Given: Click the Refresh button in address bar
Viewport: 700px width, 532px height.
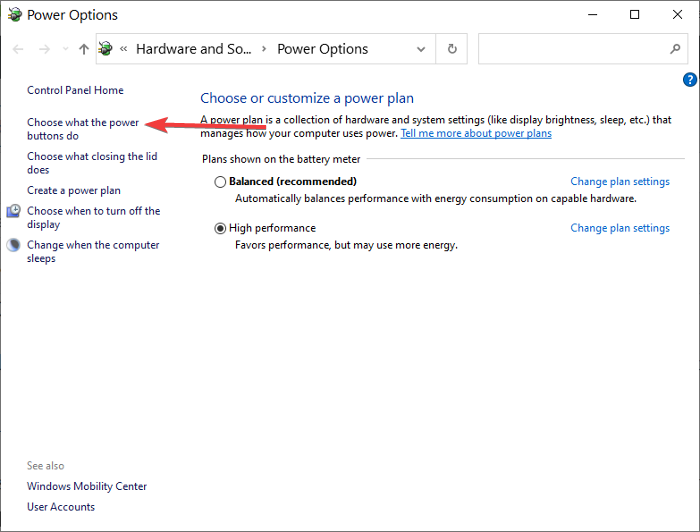Looking at the screenshot, I should click(x=452, y=49).
